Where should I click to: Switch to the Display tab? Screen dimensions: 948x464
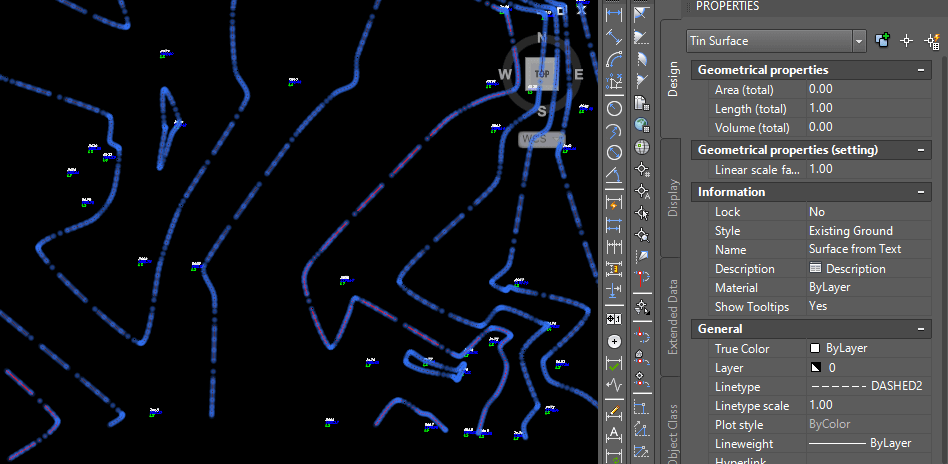672,198
